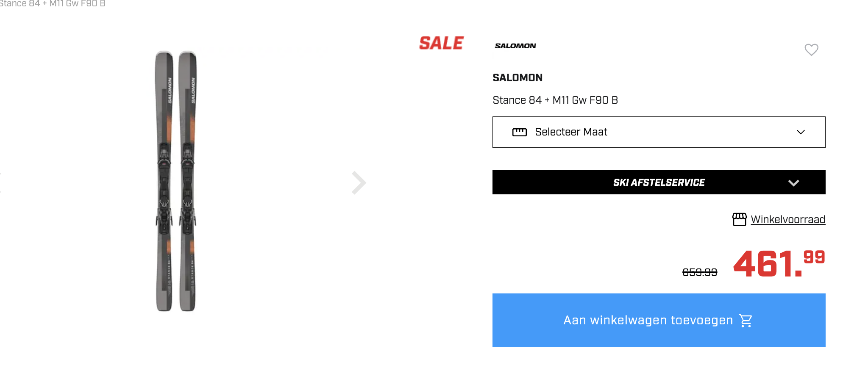868x376 pixels.
Task: Go to previous product image arrow
Action: (x=1, y=183)
